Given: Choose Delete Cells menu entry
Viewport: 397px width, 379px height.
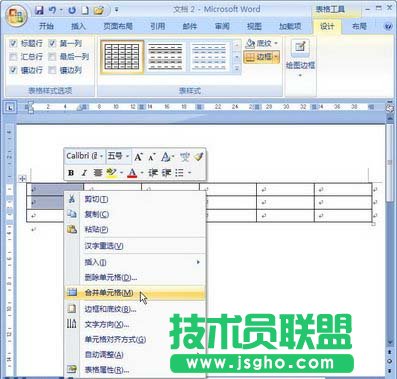Looking at the screenshot, I should click(134, 277).
